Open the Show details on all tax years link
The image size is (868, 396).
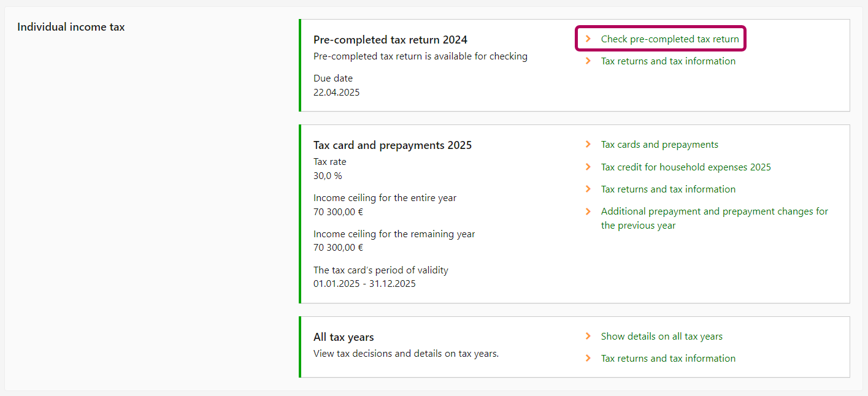[661, 337]
